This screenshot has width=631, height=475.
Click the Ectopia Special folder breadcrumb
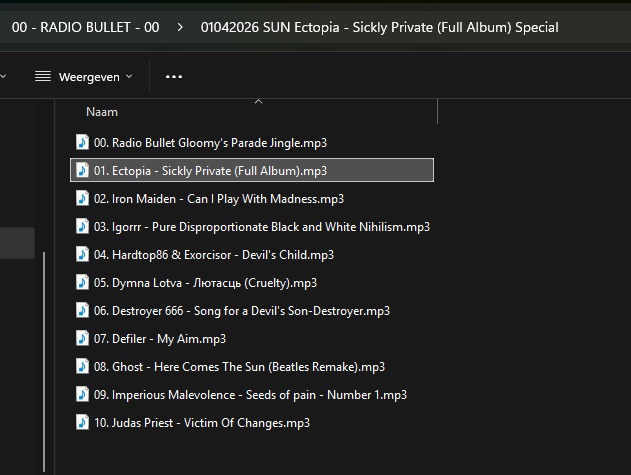[379, 27]
